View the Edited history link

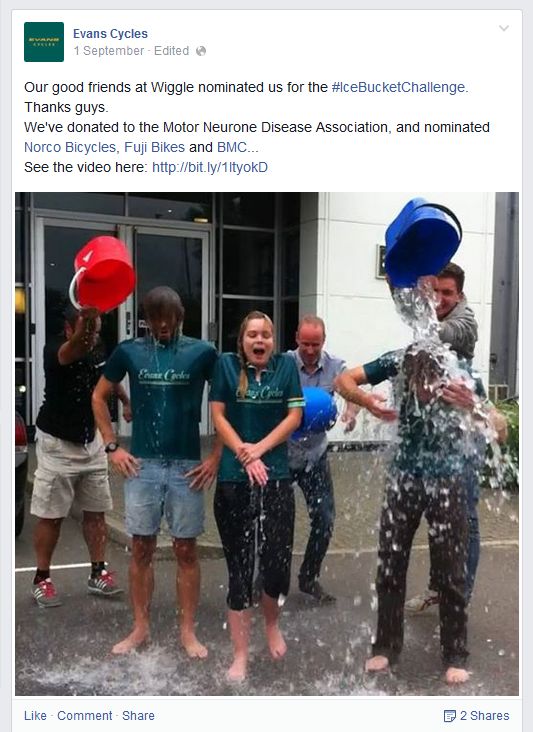171,51
